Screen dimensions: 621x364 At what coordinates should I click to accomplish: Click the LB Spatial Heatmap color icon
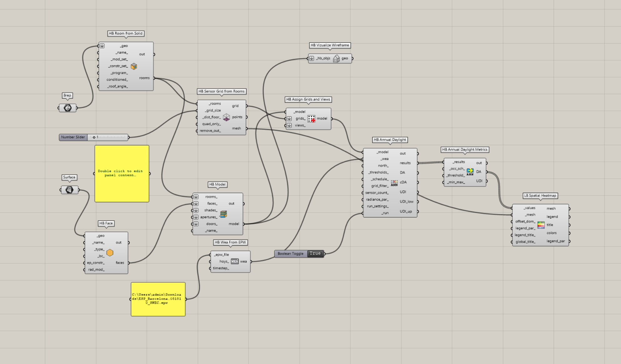point(541,225)
